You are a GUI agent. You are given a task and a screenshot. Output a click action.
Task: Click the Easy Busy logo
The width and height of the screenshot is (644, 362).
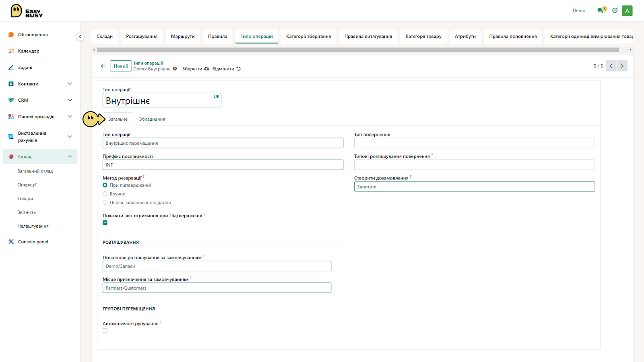pos(27,11)
